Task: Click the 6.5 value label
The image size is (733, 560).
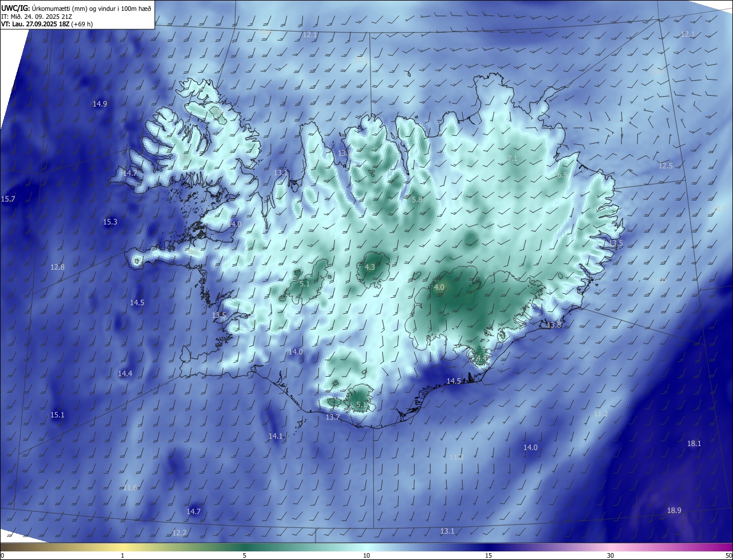Action: tap(562, 175)
